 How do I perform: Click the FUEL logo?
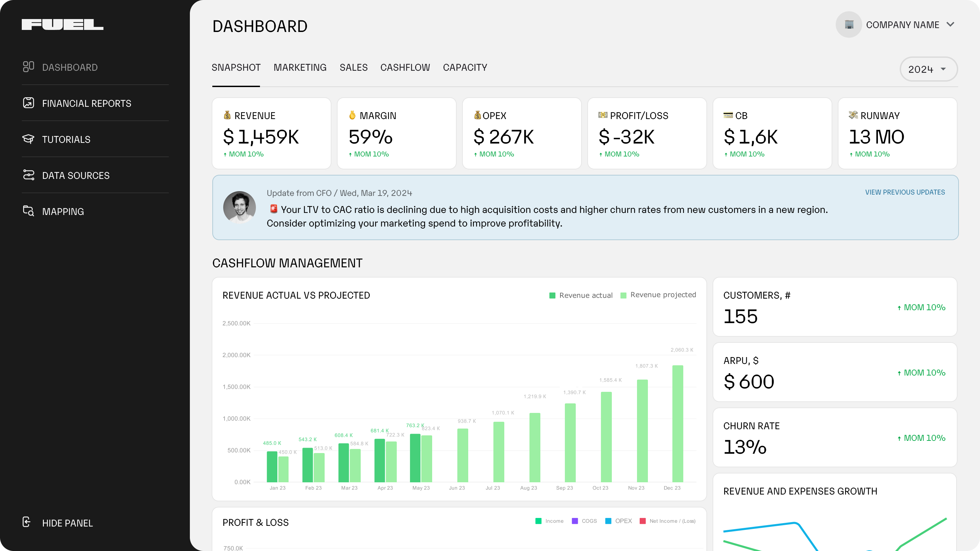[62, 25]
